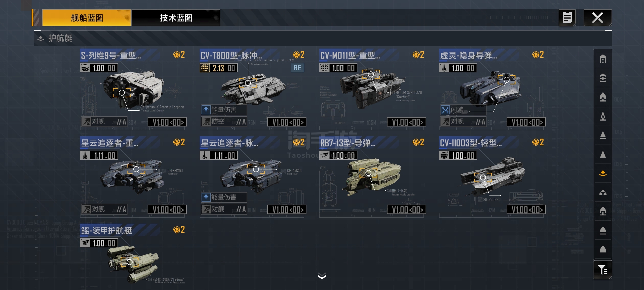Select the CV-II003型 light ship blueprint
The image size is (644, 290).
(492, 176)
